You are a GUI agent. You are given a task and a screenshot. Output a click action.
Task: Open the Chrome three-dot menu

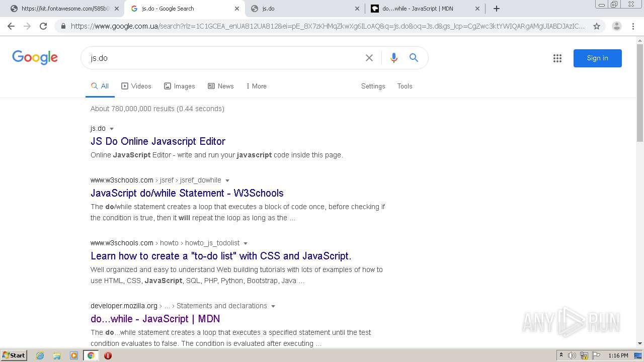tap(633, 26)
